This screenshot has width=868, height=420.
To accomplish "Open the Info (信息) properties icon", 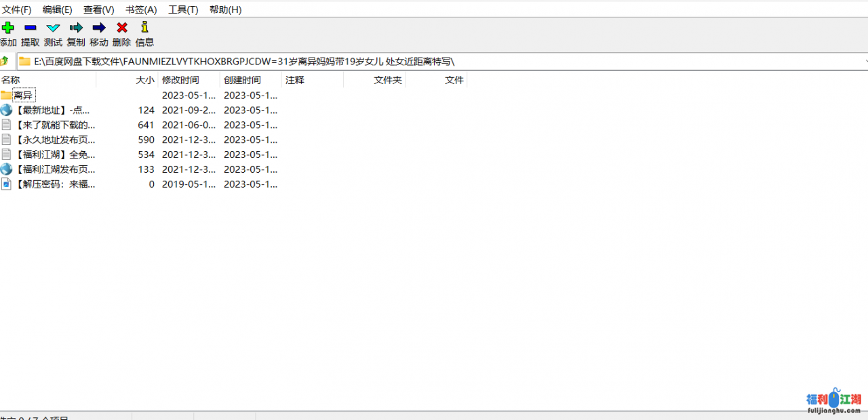I will [144, 28].
